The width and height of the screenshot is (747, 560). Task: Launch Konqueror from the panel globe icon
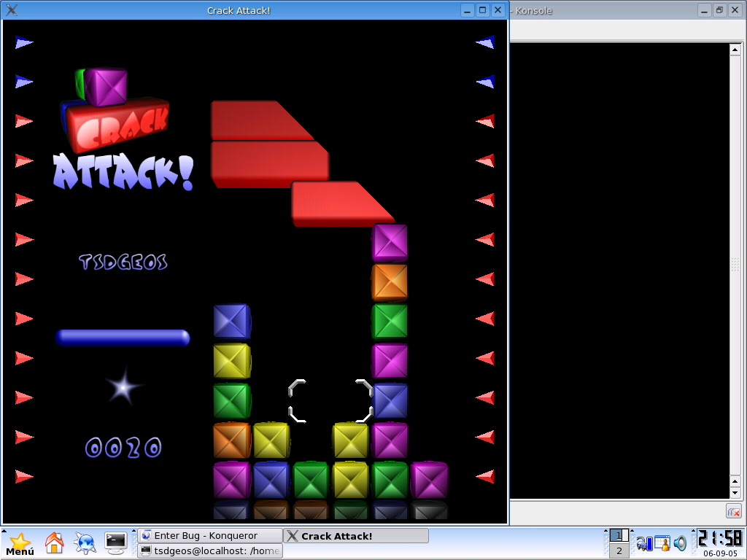coord(85,542)
